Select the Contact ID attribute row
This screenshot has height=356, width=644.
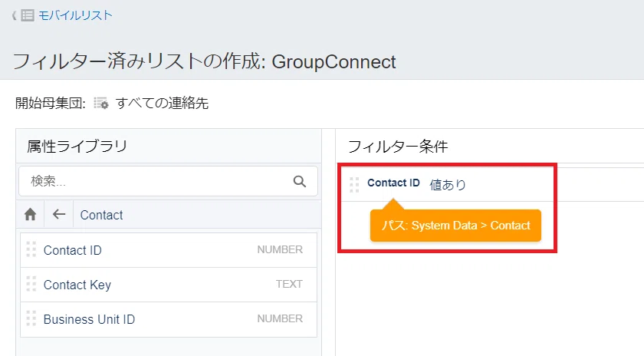click(x=169, y=250)
